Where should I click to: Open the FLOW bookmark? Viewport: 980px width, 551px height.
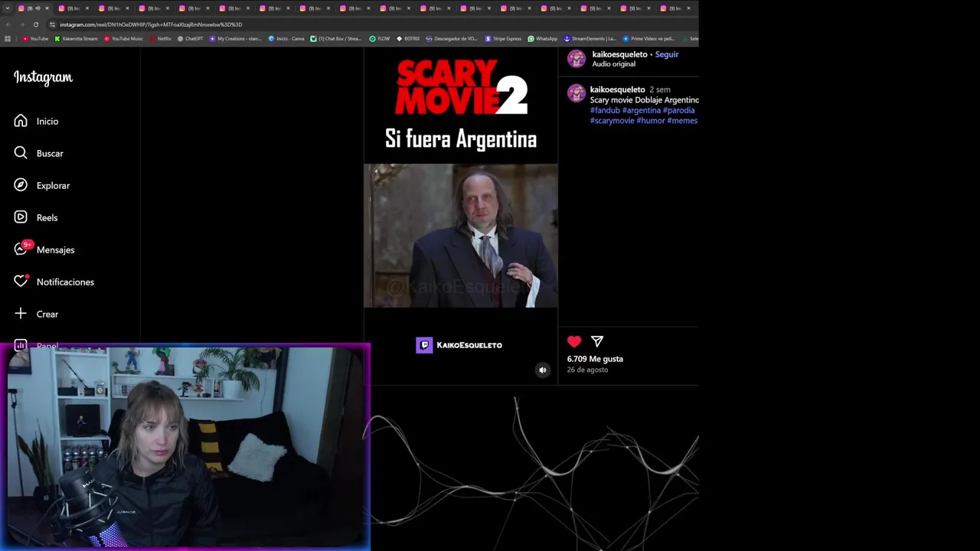(x=379, y=38)
